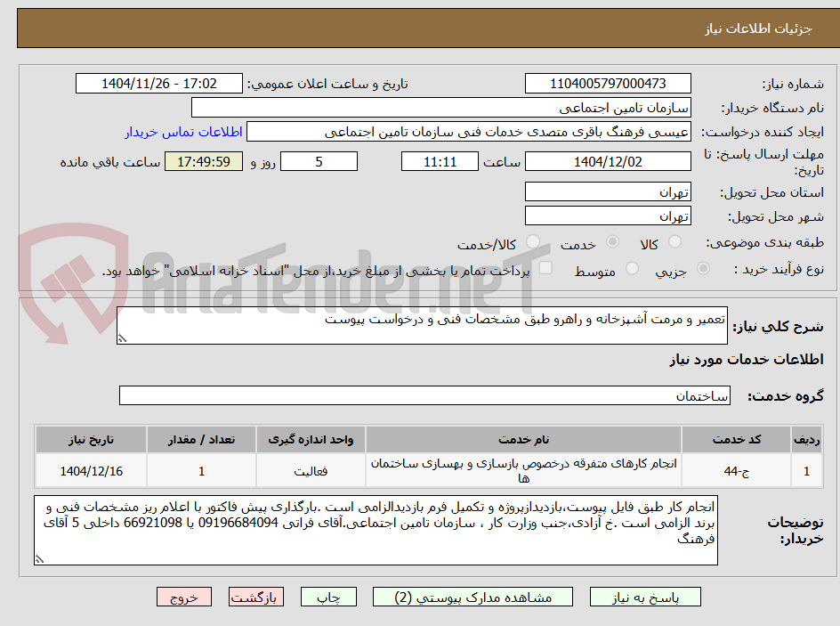Click the بازگشت back button
The width and height of the screenshot is (840, 626).
click(256, 597)
